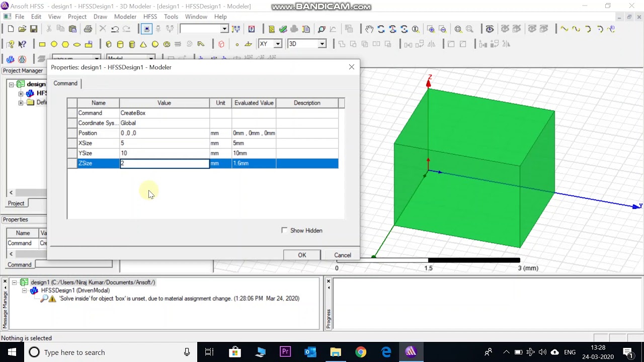Click the Validate green checkmark icon
644x362 pixels.
(x=283, y=29)
